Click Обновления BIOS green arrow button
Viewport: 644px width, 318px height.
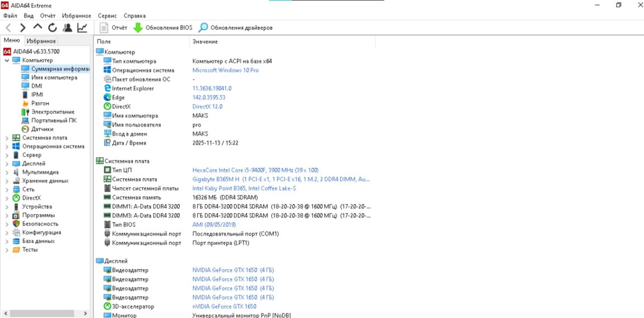(162, 27)
